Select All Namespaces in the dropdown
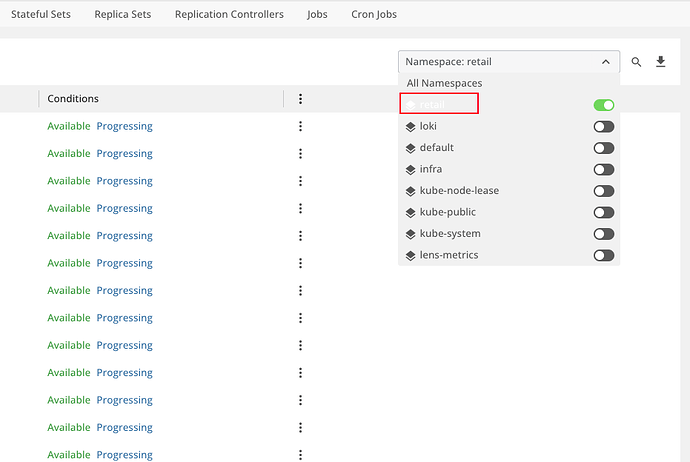This screenshot has width=690, height=462. pos(444,83)
